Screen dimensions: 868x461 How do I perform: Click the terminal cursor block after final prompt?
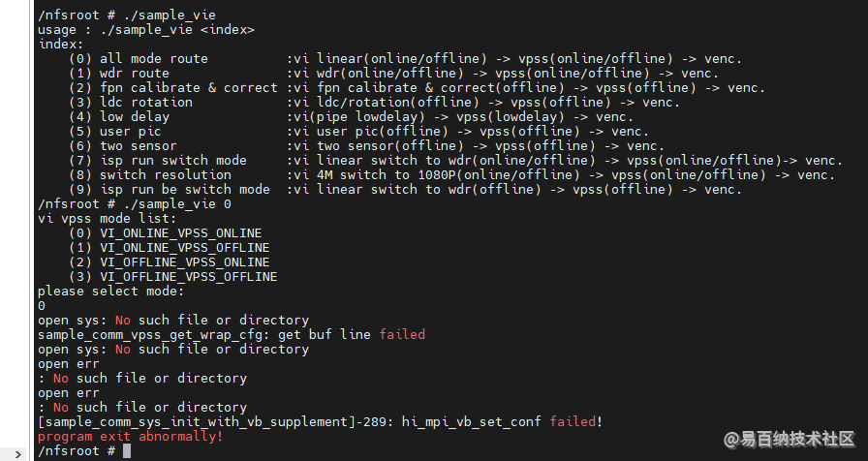point(127,451)
